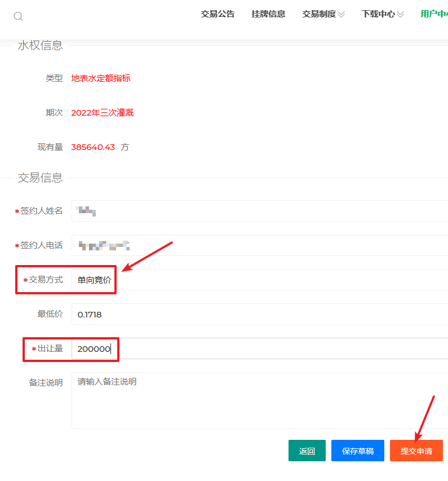448x481 pixels.
Task: Click into the 备注说明 text area
Action: click(x=259, y=400)
